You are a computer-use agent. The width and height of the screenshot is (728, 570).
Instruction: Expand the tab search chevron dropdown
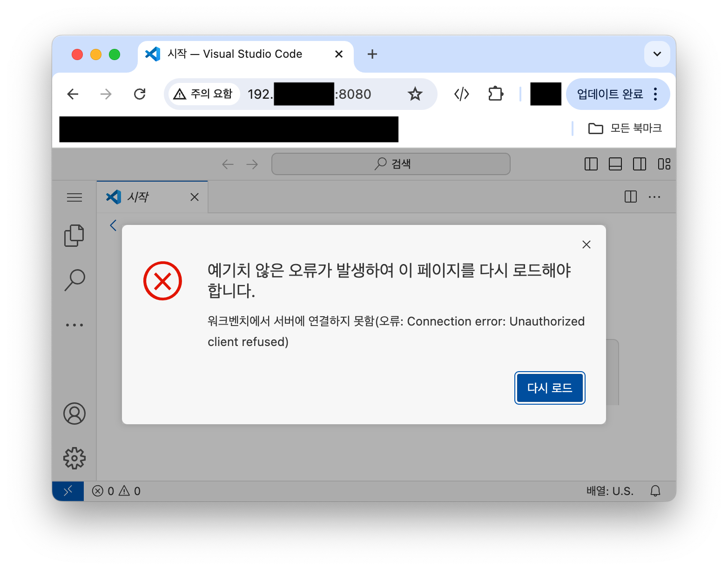[x=657, y=54]
